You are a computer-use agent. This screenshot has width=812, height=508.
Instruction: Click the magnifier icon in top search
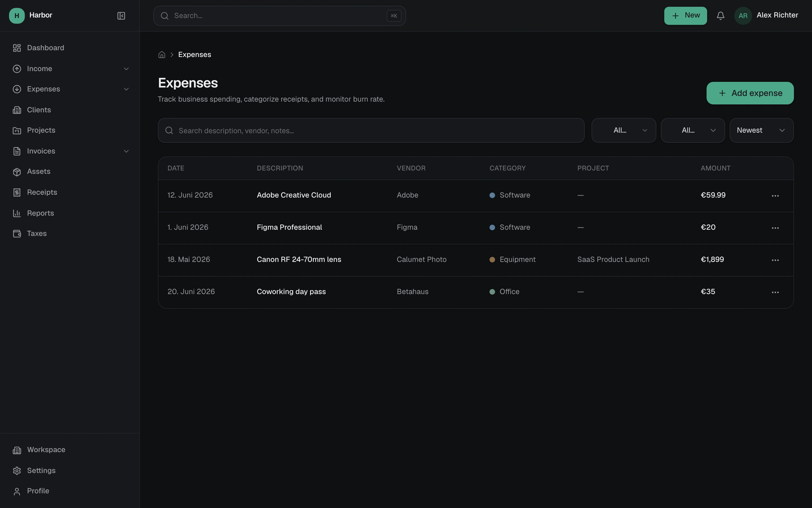(164, 16)
